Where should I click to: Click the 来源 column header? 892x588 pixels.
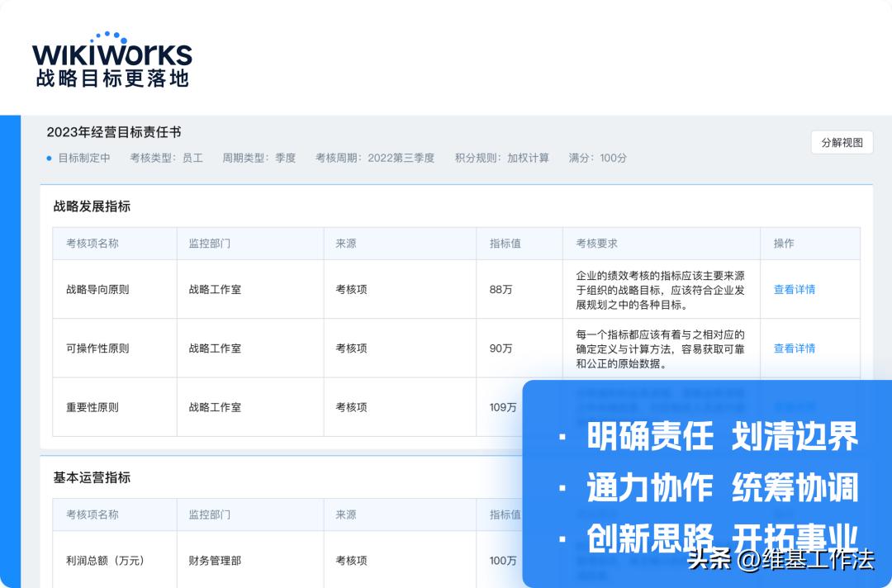coord(346,243)
